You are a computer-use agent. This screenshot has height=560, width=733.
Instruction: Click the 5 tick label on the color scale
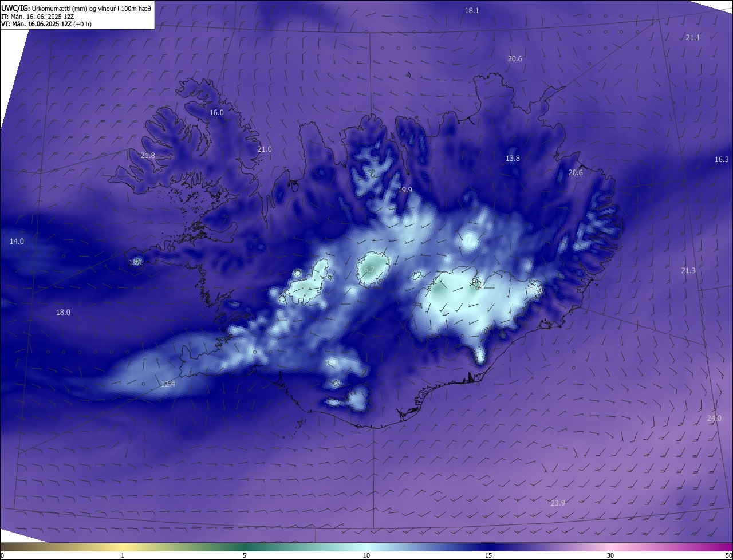coord(245,555)
